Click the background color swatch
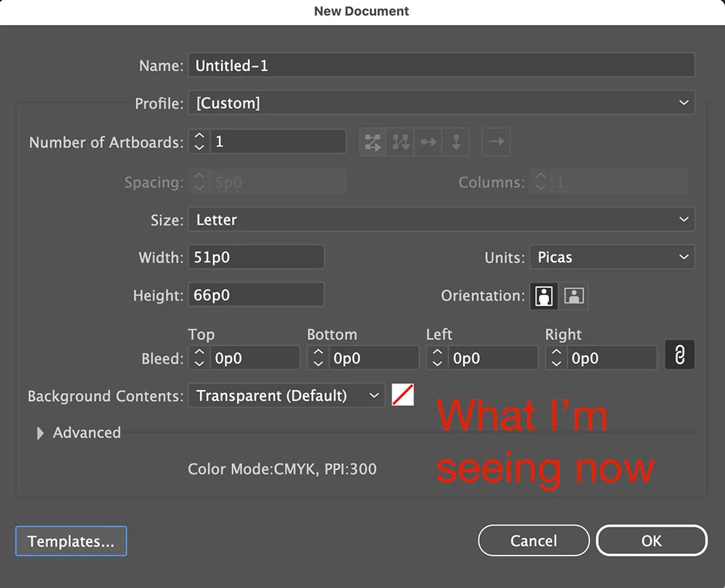The height and width of the screenshot is (588, 725). [402, 395]
